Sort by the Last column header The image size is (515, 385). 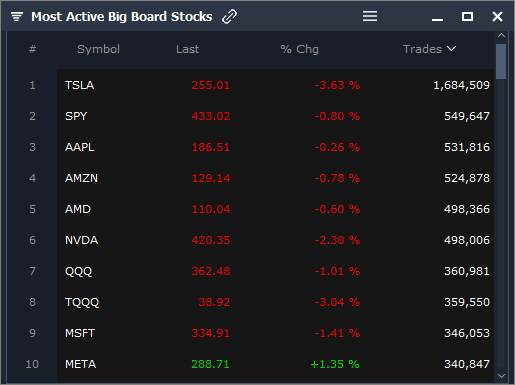[187, 49]
